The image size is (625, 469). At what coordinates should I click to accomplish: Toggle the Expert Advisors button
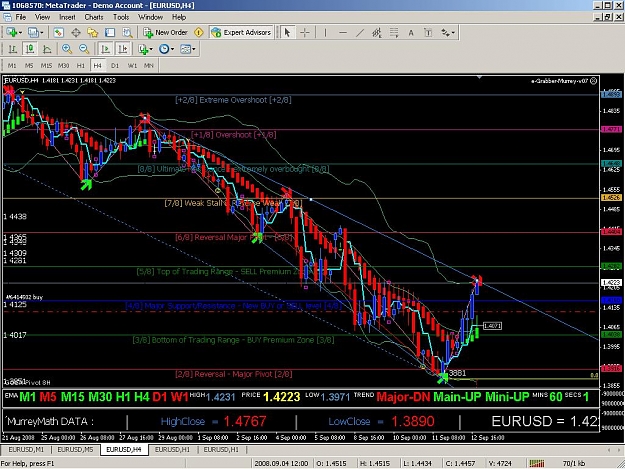241,33
